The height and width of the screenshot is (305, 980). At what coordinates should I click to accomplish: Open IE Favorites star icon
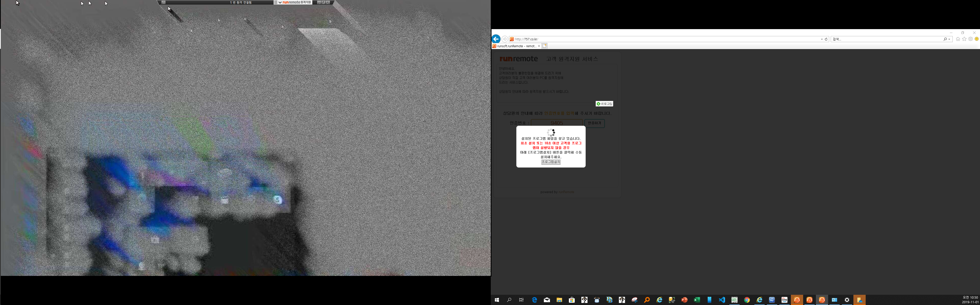pos(964,39)
